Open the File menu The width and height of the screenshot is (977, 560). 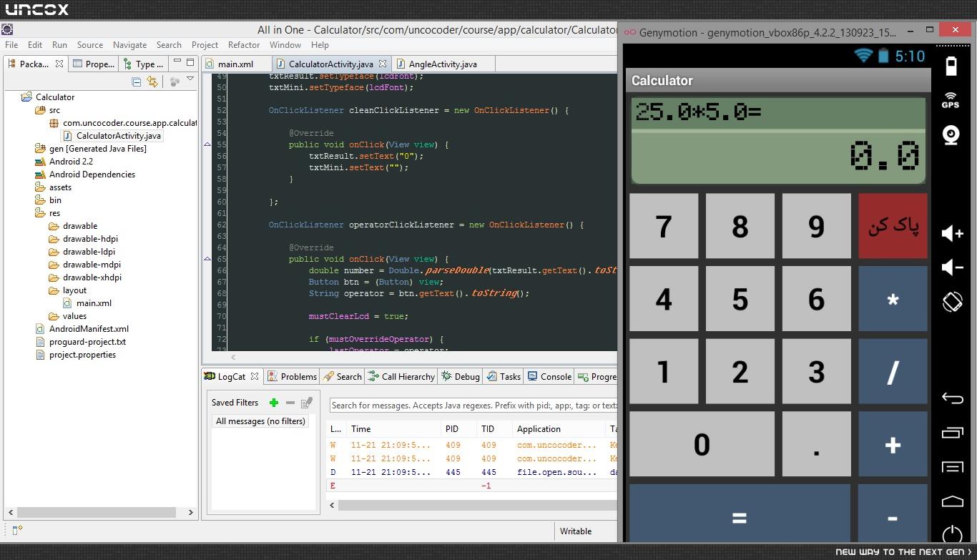[11, 44]
